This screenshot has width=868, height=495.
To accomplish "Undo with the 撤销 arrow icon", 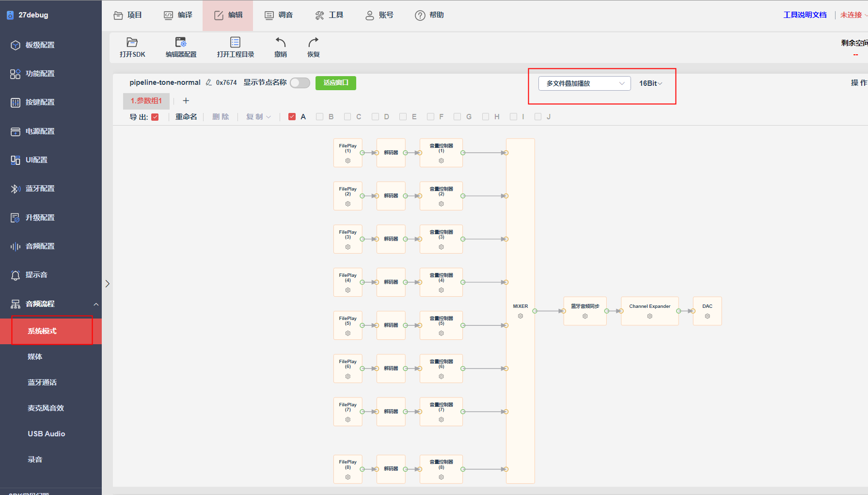I will pyautogui.click(x=281, y=42).
